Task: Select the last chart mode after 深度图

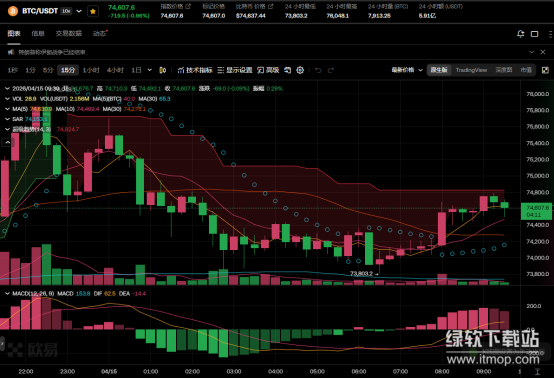Action: 526,70
